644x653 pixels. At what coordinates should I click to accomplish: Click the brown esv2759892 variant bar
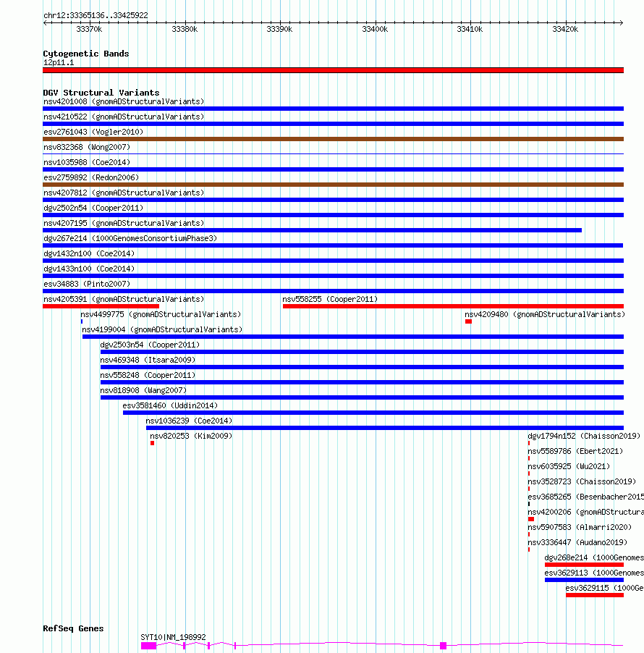click(333, 185)
